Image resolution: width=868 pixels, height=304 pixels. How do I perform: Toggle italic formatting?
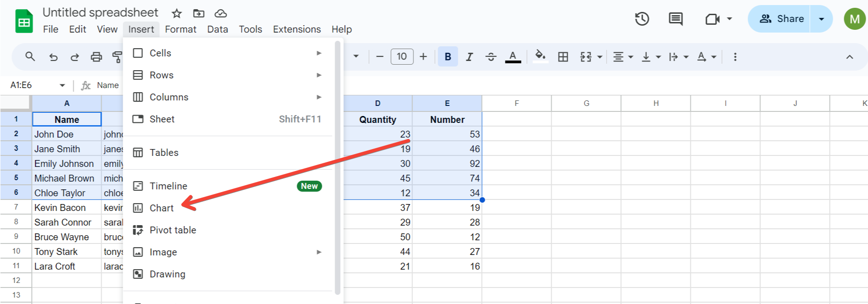point(469,57)
